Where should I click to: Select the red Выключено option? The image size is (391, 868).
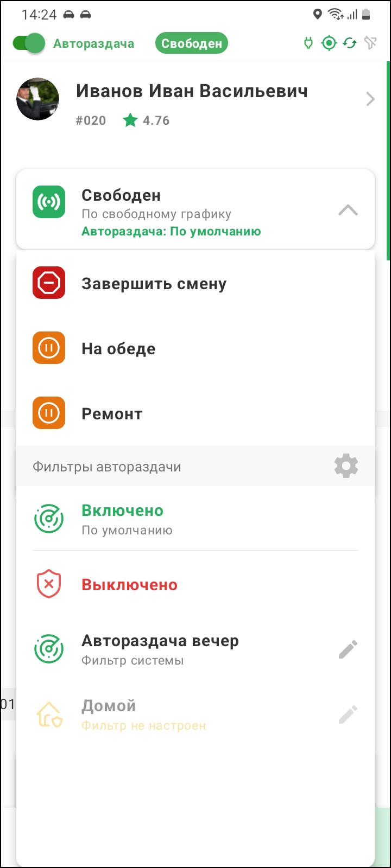[x=195, y=584]
